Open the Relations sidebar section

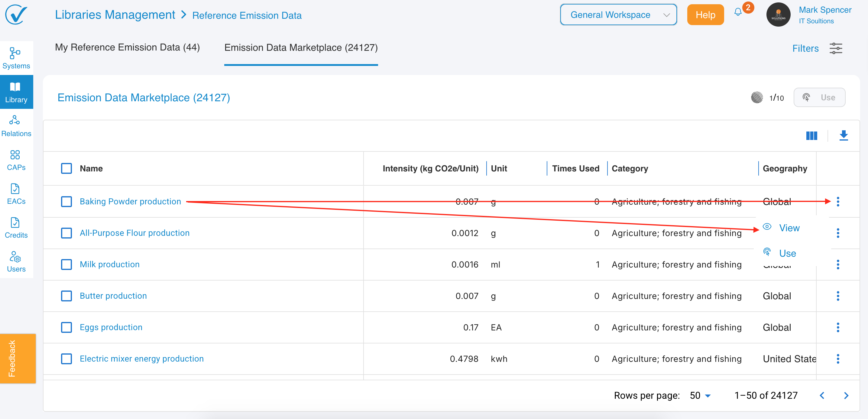16,126
